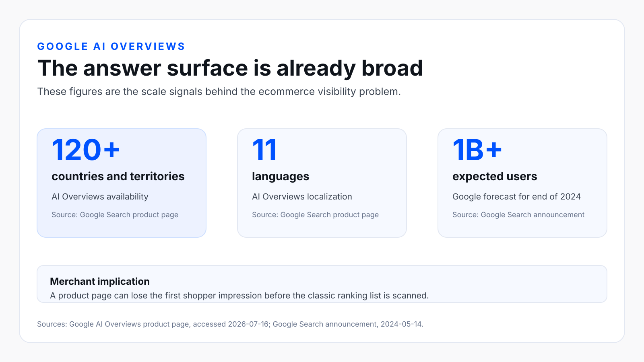Click the 'Merchant implication' heading
Screen dimensions: 644x362
pos(100,282)
